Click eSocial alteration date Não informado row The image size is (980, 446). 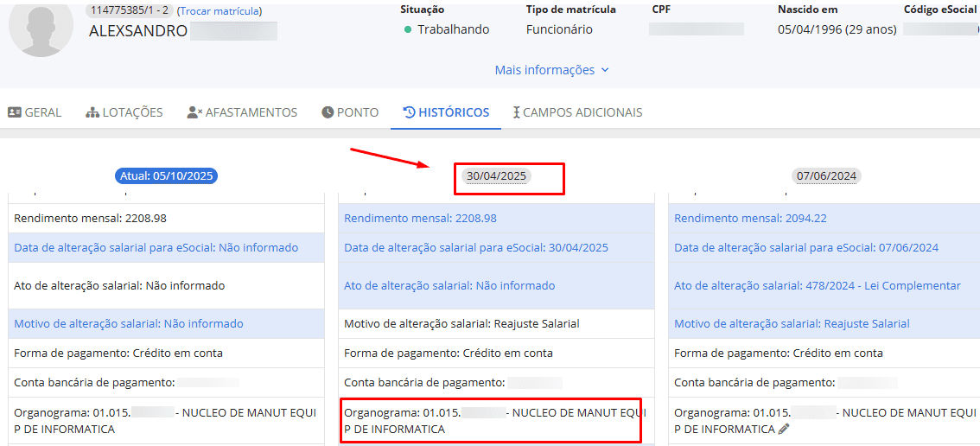click(166, 248)
